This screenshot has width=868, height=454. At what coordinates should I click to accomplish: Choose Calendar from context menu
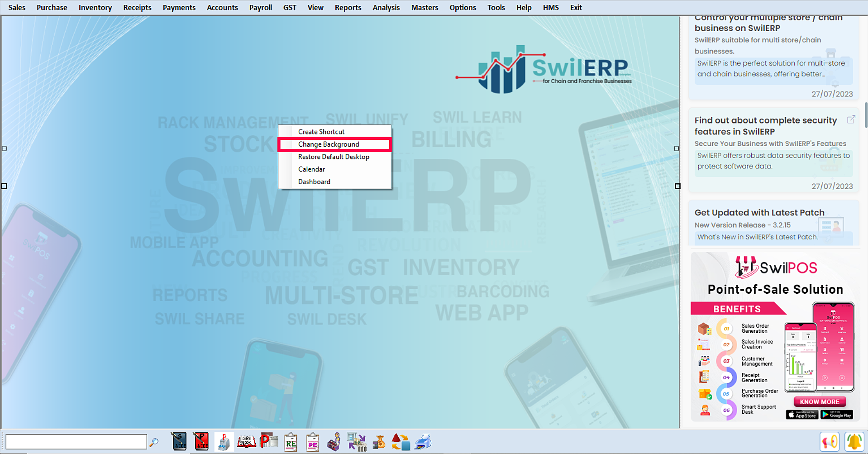pyautogui.click(x=335, y=169)
